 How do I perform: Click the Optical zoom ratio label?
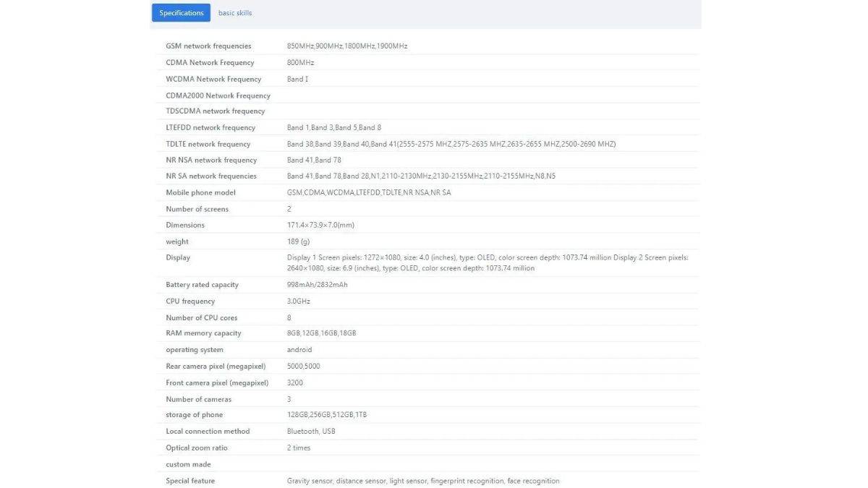click(196, 448)
